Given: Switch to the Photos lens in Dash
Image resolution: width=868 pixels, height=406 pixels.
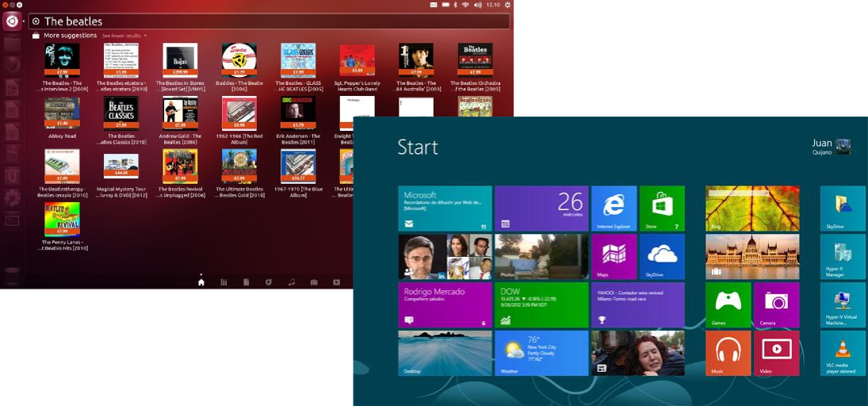Looking at the screenshot, I should click(x=314, y=282).
